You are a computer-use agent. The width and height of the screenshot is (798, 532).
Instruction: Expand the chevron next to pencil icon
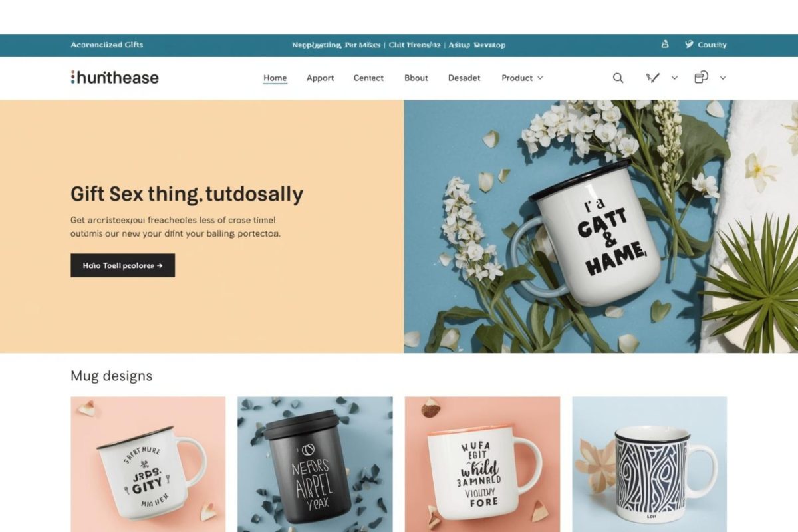click(674, 78)
